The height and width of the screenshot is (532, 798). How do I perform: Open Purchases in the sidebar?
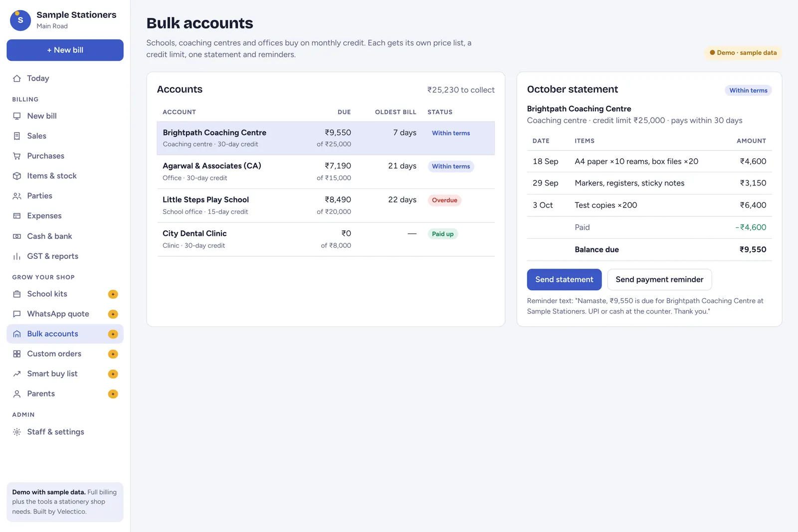pos(65,156)
